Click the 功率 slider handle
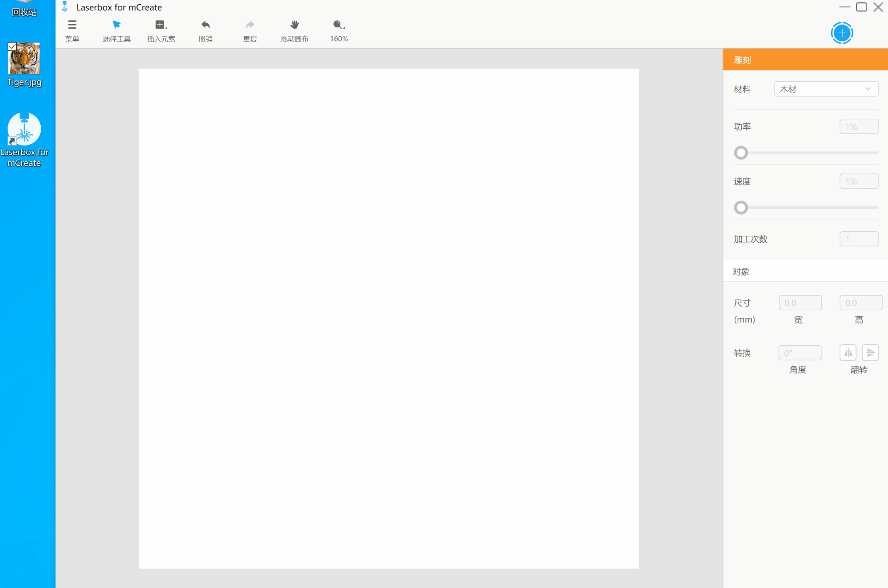The width and height of the screenshot is (888, 588). coord(741,153)
